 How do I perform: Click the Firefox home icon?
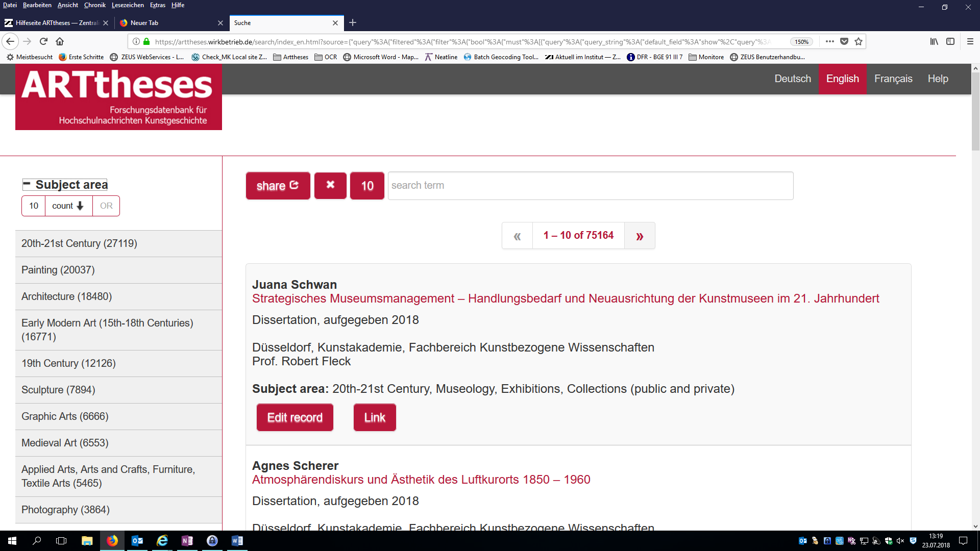pos(60,41)
